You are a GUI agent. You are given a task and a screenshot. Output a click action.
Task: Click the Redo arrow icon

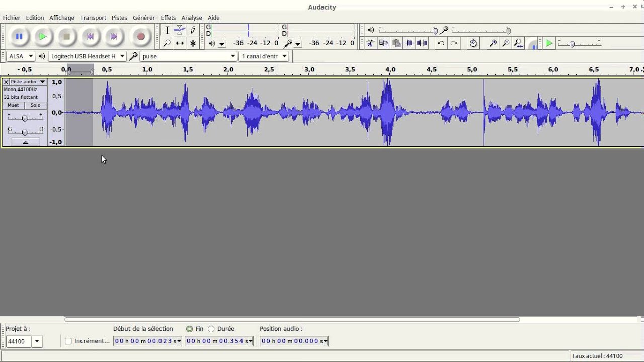coord(454,43)
